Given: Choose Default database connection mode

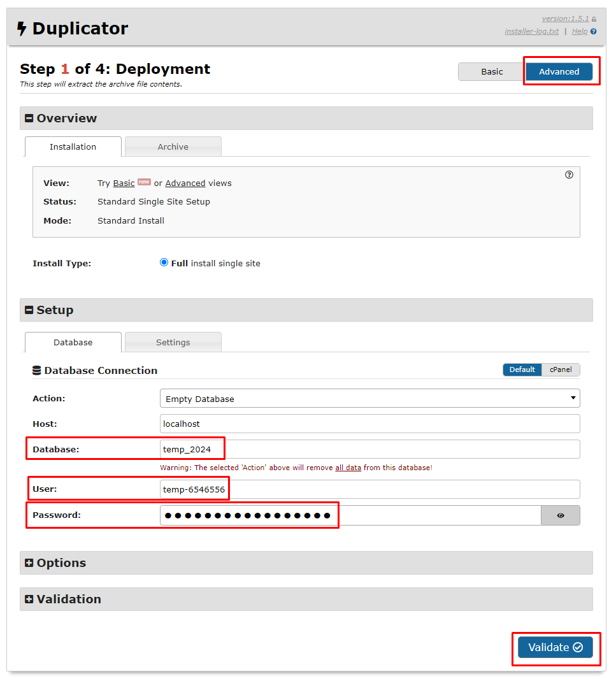Looking at the screenshot, I should pos(522,369).
